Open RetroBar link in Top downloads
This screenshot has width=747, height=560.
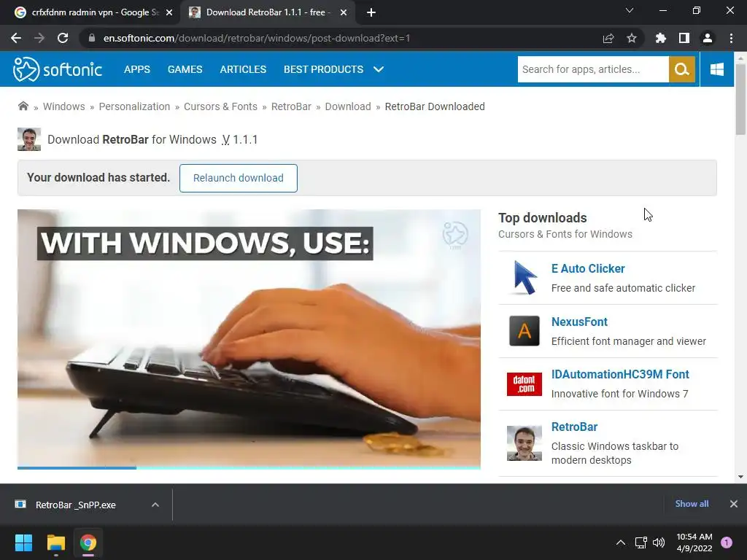(x=574, y=427)
